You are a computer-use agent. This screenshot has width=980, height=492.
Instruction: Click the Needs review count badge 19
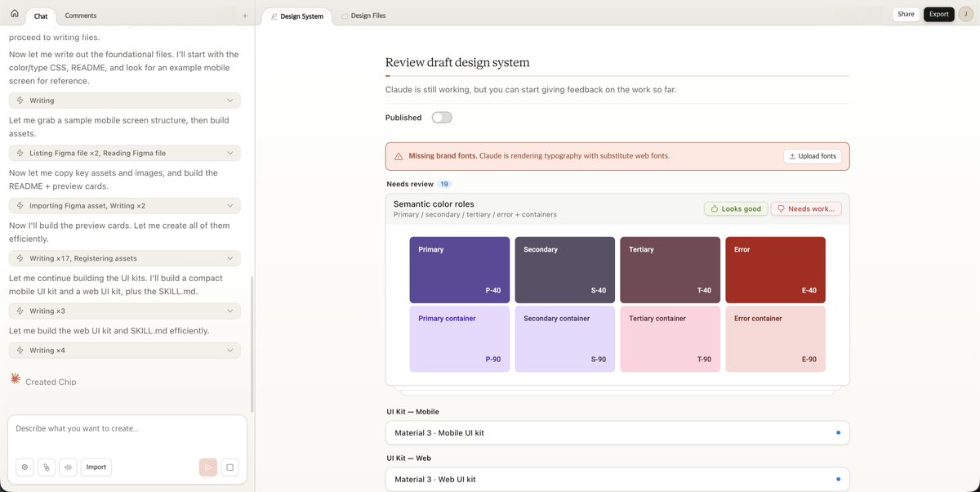[x=443, y=184]
